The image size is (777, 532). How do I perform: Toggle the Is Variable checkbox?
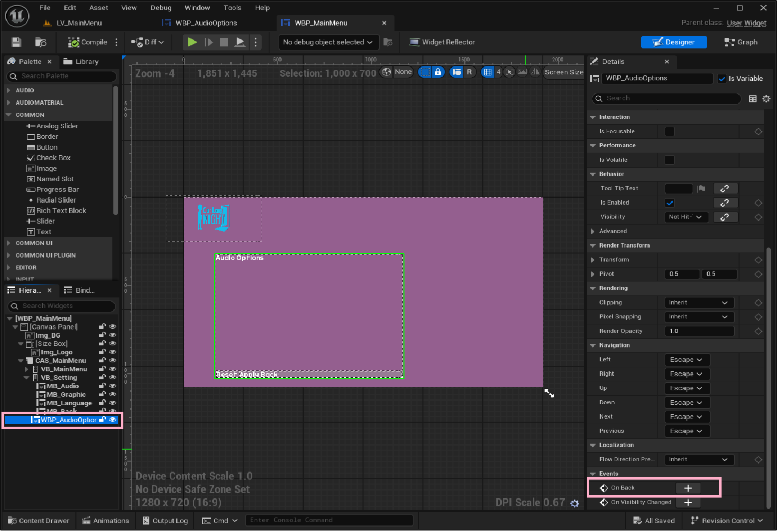(x=722, y=79)
